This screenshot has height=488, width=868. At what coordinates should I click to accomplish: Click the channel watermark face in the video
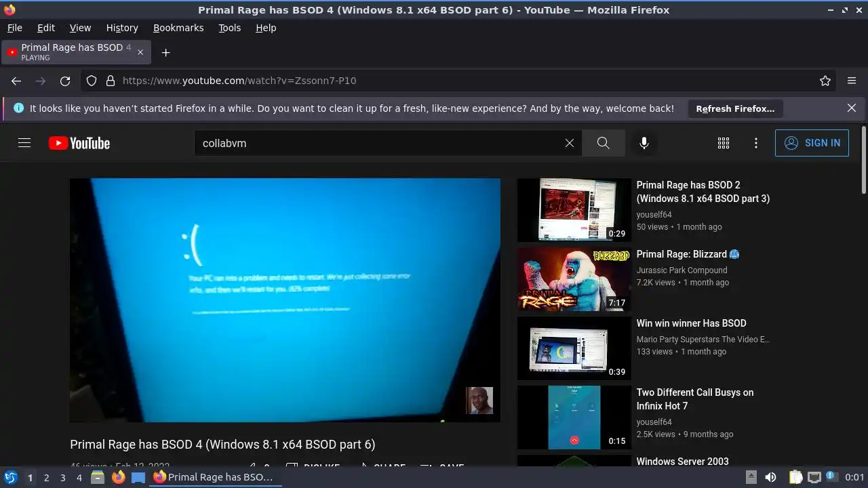479,401
